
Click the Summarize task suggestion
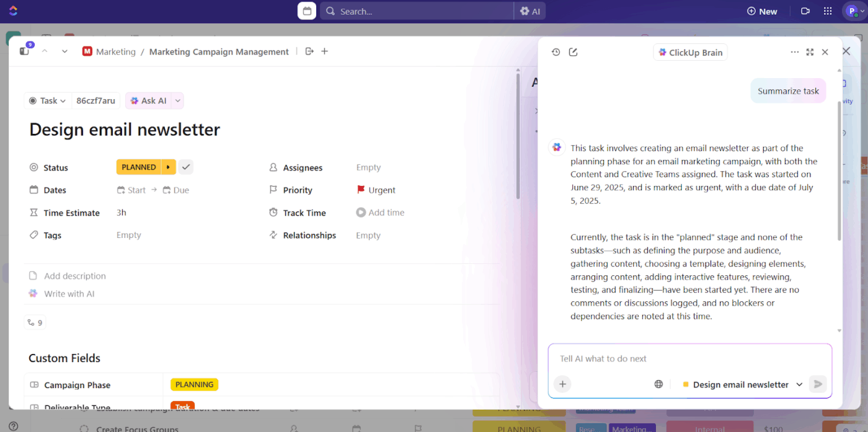click(788, 90)
